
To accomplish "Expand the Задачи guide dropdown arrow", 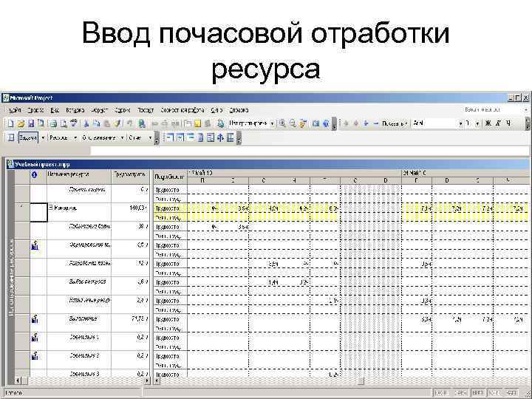I will [x=43, y=137].
